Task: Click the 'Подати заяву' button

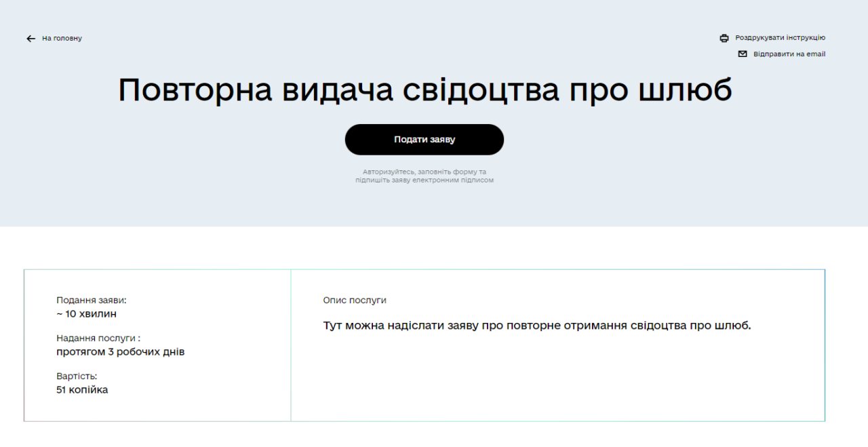Action: click(x=425, y=140)
